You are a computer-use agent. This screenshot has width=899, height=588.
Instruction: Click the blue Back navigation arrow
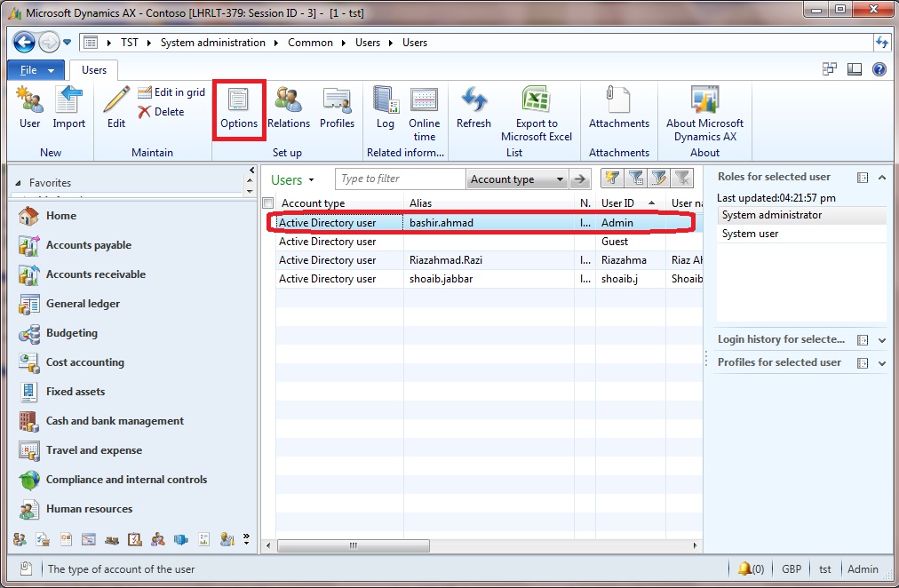24,43
